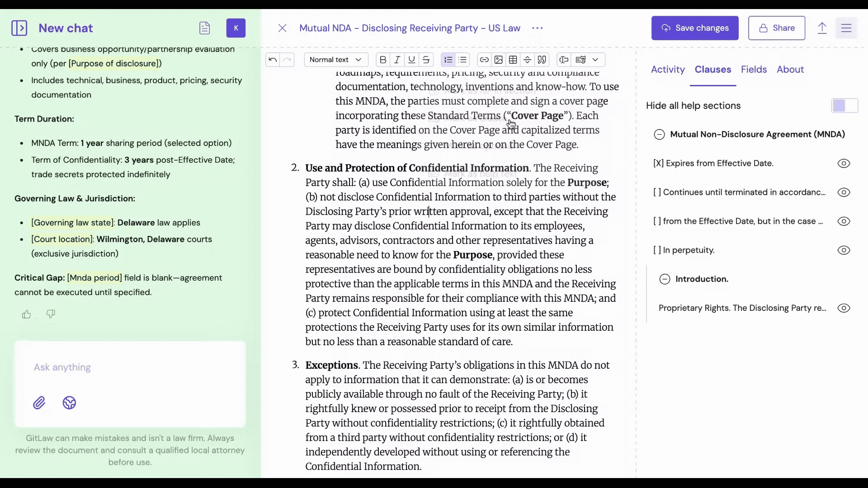Click the Share button
This screenshot has width=868, height=488.
[x=776, y=28]
